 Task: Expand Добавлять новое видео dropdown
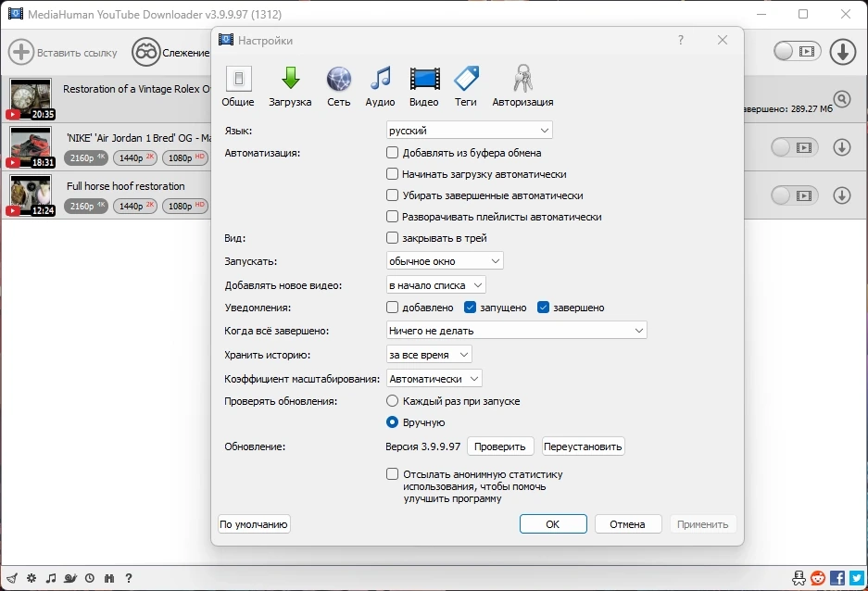[x=435, y=285]
